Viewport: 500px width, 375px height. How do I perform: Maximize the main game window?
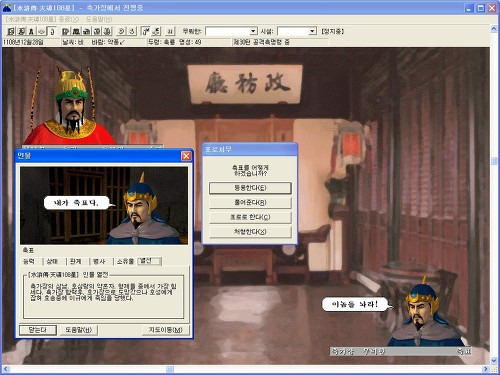(x=481, y=8)
